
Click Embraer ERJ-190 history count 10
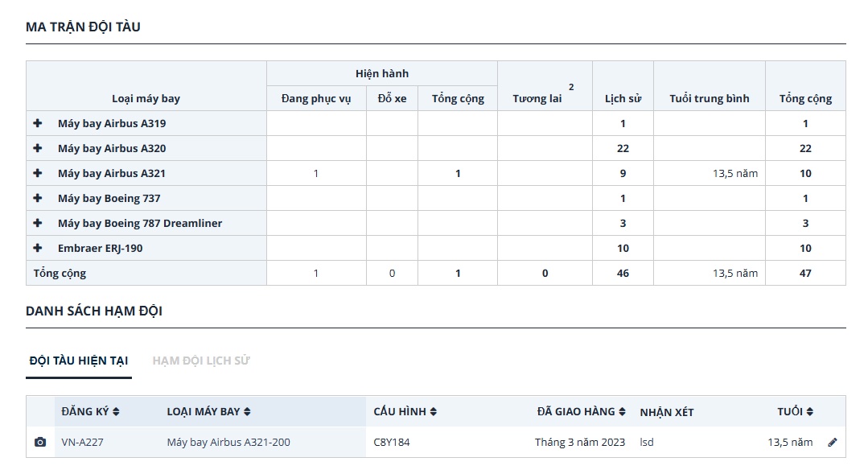coord(623,248)
